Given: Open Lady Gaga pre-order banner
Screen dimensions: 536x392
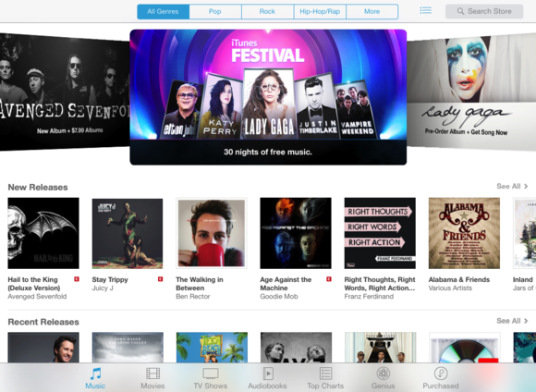Looking at the screenshot, I should coord(471,92).
